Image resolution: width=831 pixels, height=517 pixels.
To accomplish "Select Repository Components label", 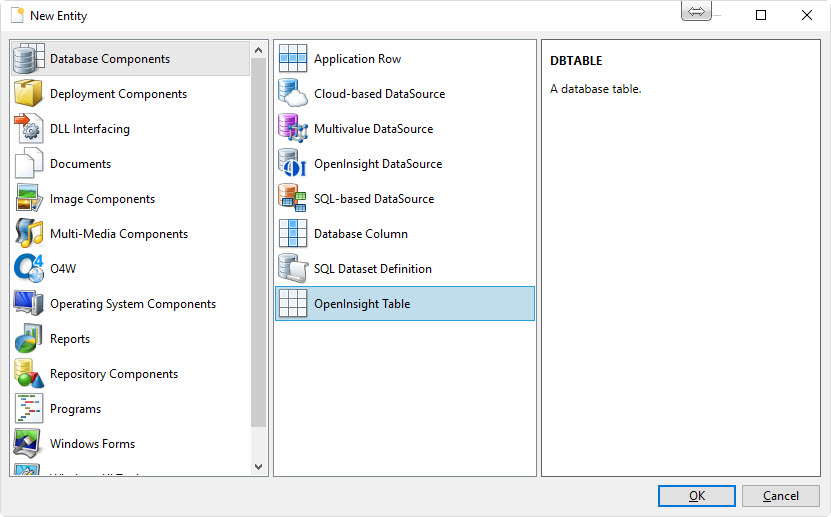I will [114, 373].
